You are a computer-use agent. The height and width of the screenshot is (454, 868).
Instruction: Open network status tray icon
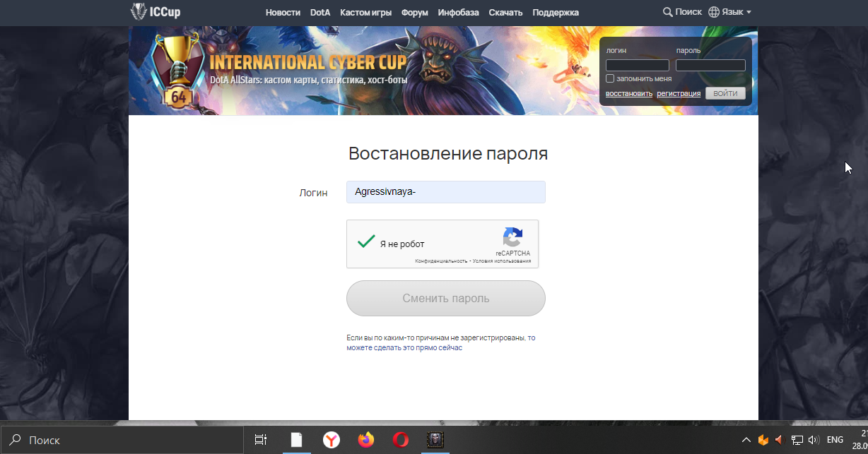pos(797,440)
